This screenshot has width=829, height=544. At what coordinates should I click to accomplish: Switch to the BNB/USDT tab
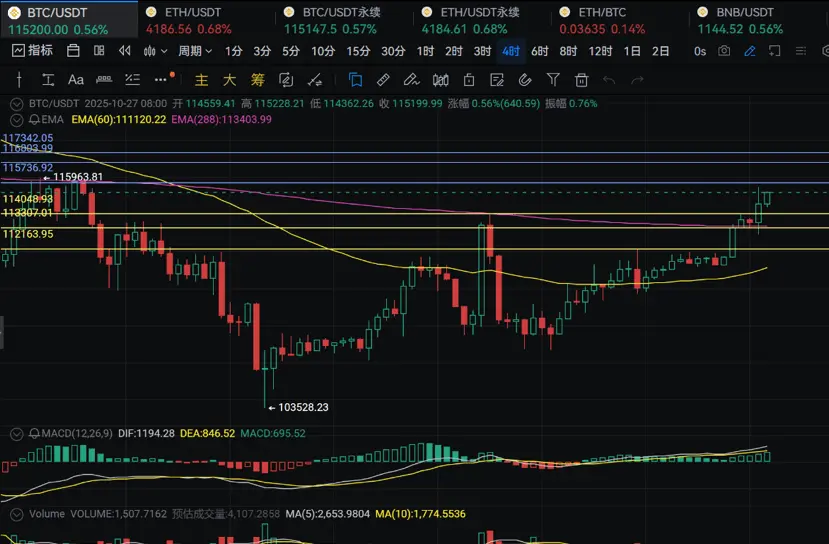(759, 20)
